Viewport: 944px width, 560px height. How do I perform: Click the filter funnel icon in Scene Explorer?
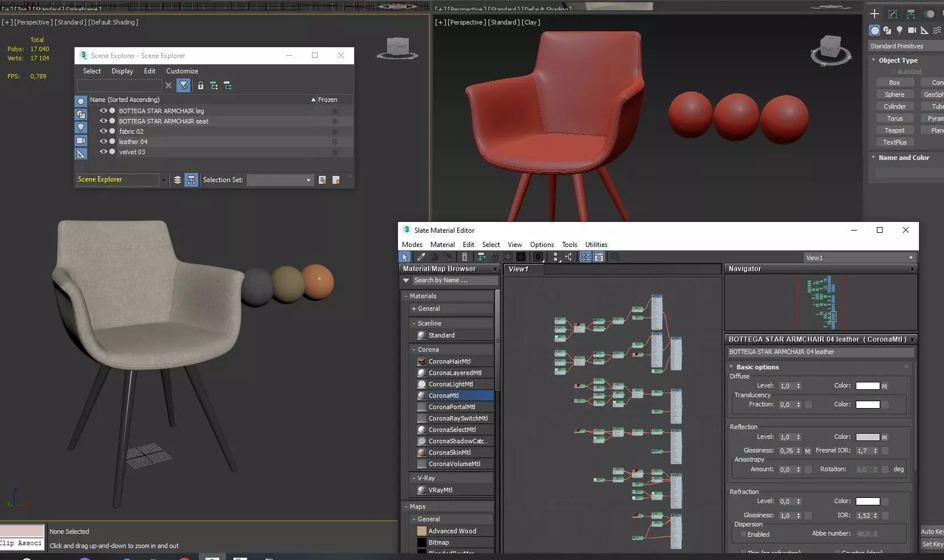tap(183, 85)
